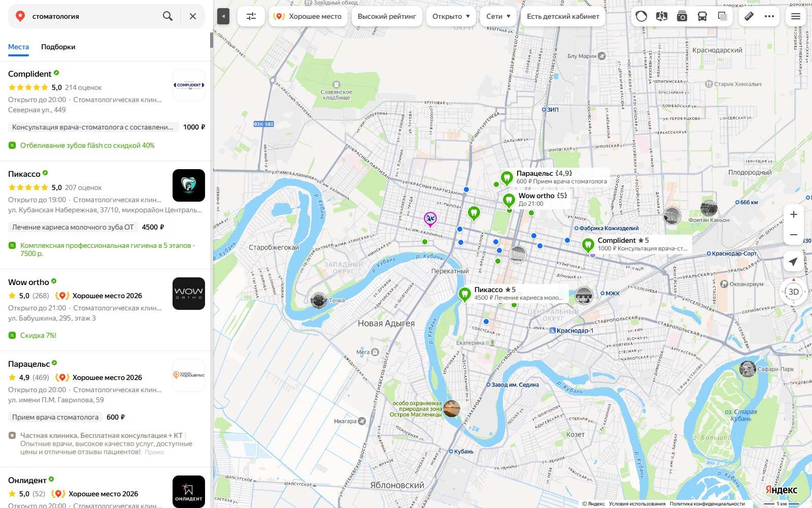812x508 pixels.
Task: Open Политика конфиденциальности link
Action: click(x=707, y=504)
